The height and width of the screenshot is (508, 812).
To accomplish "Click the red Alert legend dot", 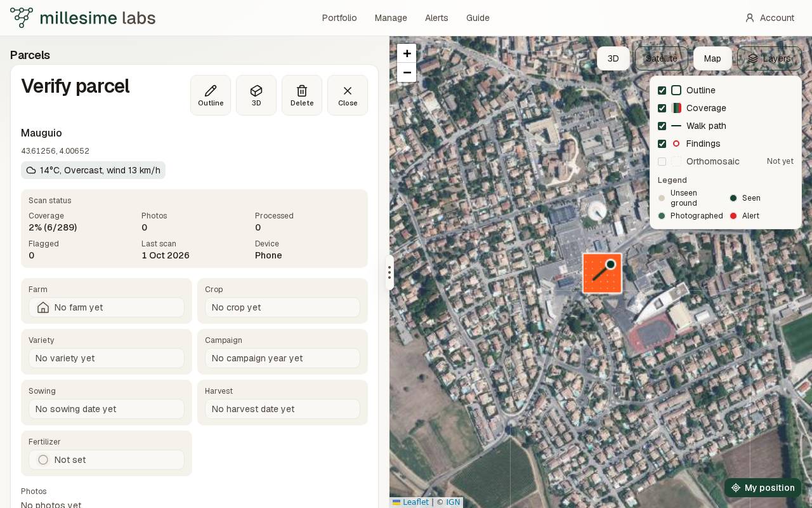I will [x=733, y=216].
